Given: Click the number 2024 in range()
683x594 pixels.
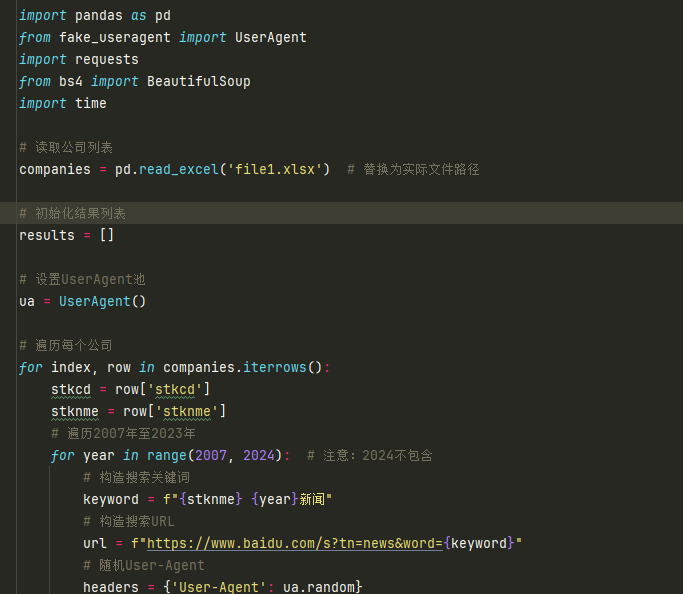Looking at the screenshot, I should (259, 456).
